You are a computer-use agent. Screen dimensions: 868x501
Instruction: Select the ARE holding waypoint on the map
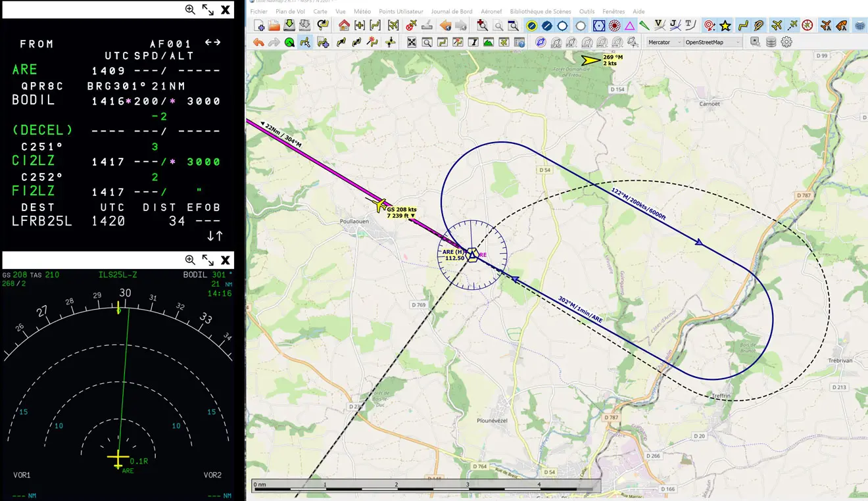[473, 255]
